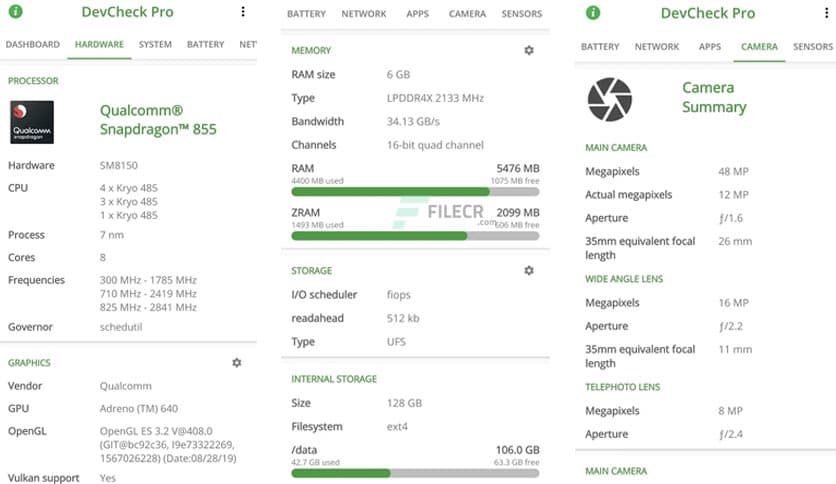Tap '825 MHz - 2841 MHz' frequency row
The image size is (836, 484).
[x=148, y=307]
